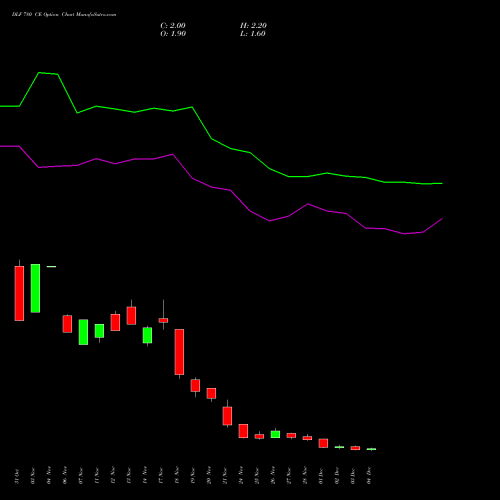The height and width of the screenshot is (500, 500).
Task: Select the '07 Nov' date label
Action: click(81, 476)
